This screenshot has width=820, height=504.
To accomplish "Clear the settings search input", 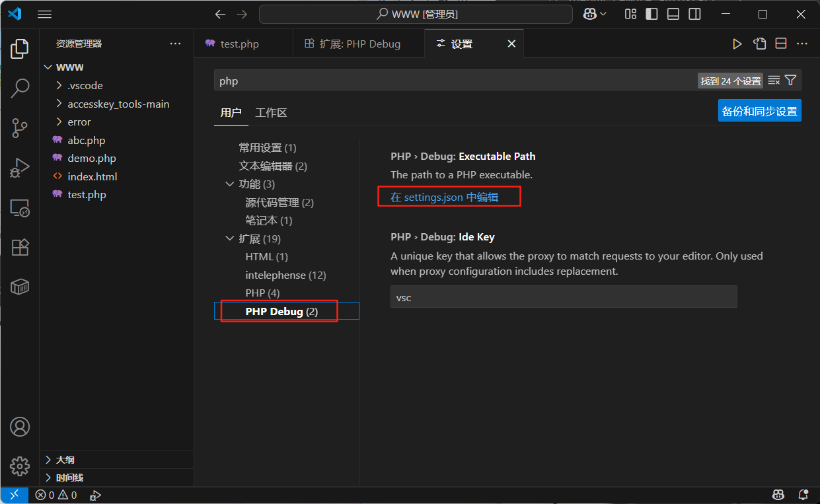I will (774, 81).
